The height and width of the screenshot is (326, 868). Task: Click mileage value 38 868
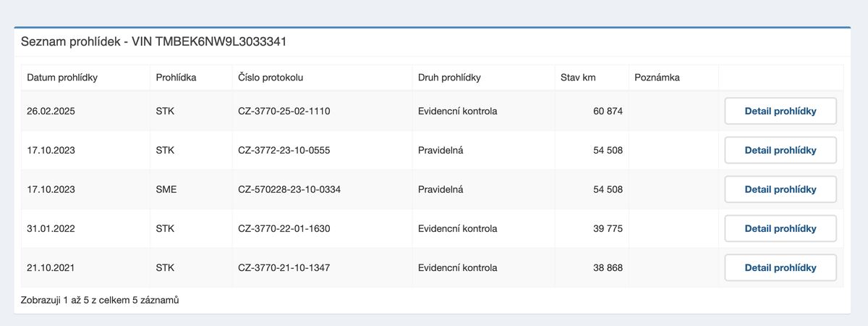point(608,267)
